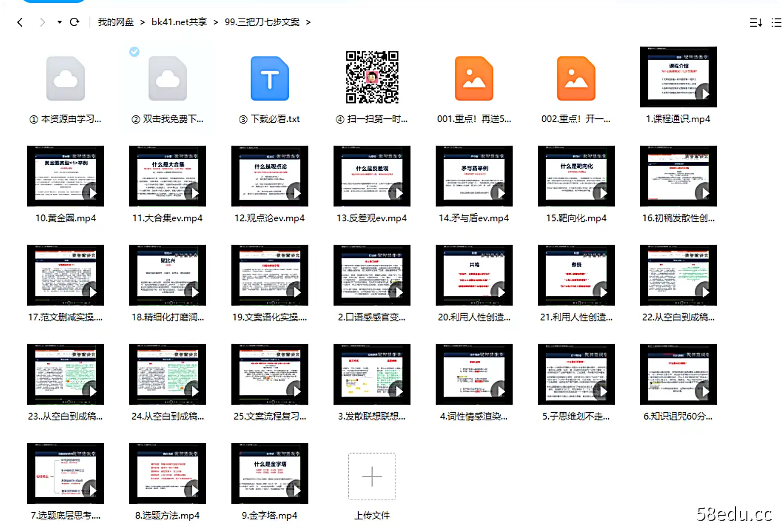Open the current folder 99.三把刀七步文案 breadcrumb
The width and height of the screenshot is (783, 532).
[x=262, y=22]
